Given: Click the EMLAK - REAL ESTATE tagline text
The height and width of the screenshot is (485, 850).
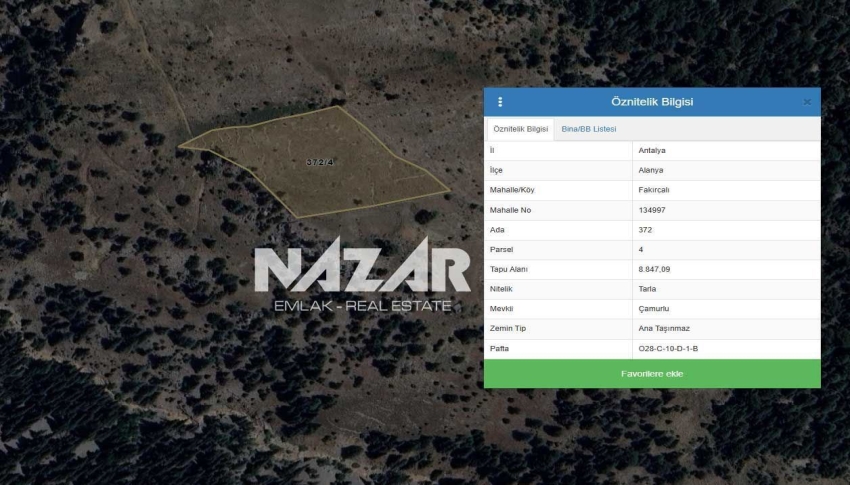Looking at the screenshot, I should 362,305.
